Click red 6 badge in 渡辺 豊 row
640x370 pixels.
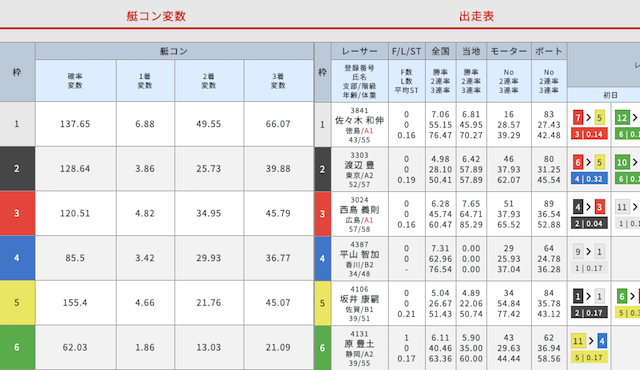click(x=578, y=162)
